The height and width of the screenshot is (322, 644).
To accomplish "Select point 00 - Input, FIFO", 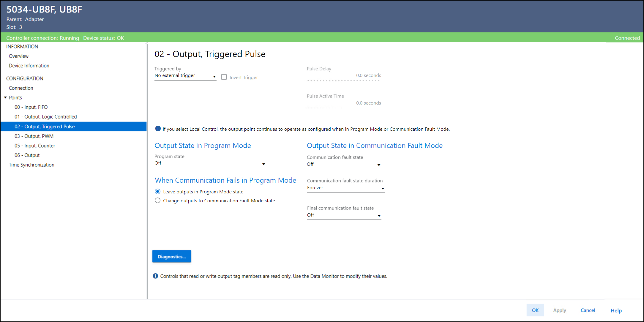I will click(31, 107).
